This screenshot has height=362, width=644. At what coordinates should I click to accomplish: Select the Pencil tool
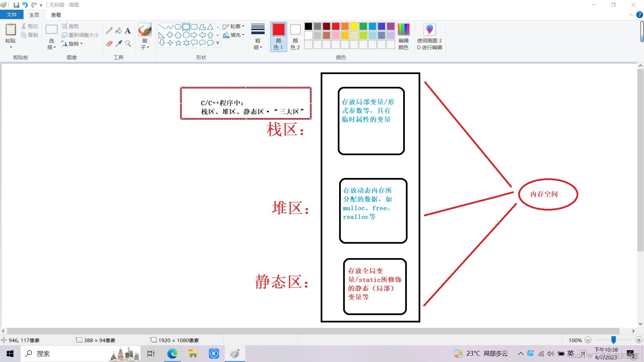(109, 30)
